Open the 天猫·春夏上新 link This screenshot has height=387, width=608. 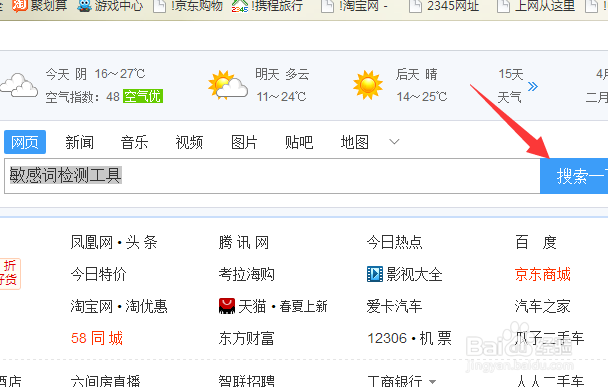tap(283, 306)
